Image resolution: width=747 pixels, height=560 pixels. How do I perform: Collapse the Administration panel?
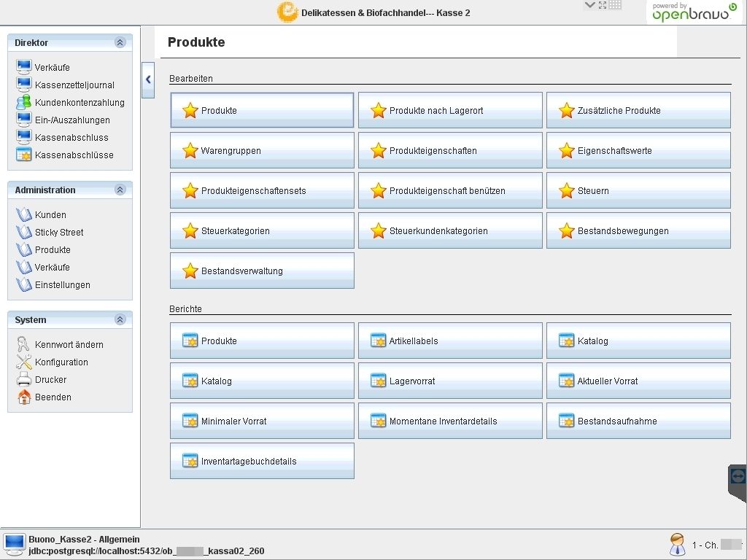pyautogui.click(x=120, y=190)
